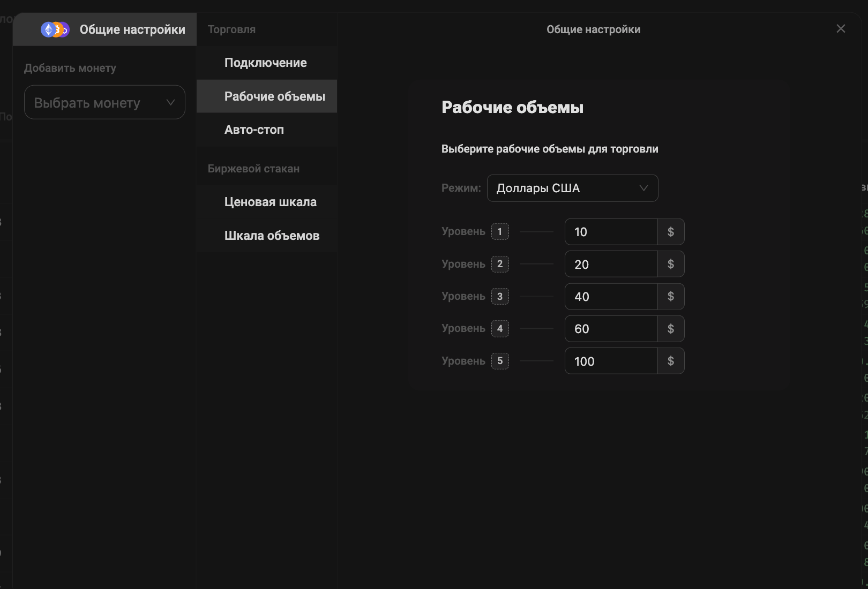Click the Рабочие объемы heading
Image resolution: width=868 pixels, height=589 pixels.
point(512,107)
